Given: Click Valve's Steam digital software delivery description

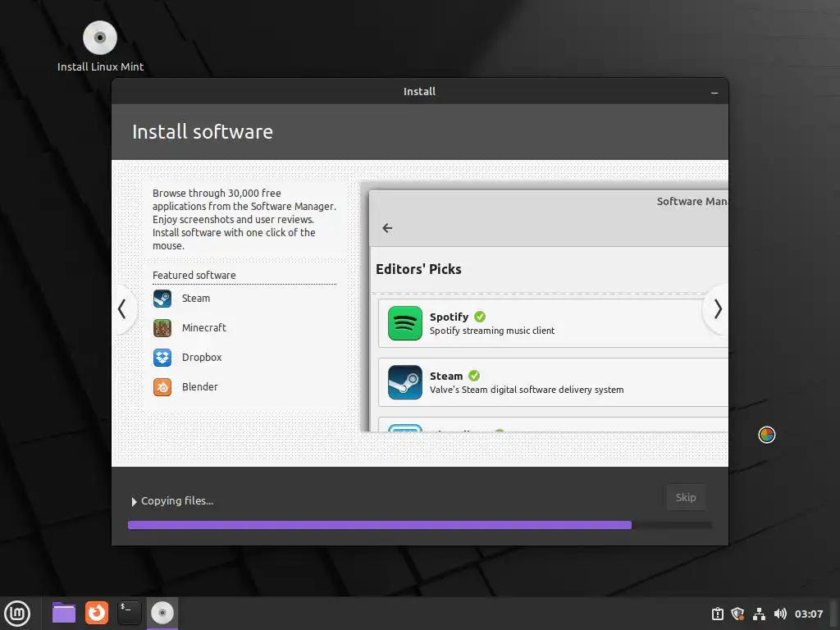Looking at the screenshot, I should click(x=527, y=390).
